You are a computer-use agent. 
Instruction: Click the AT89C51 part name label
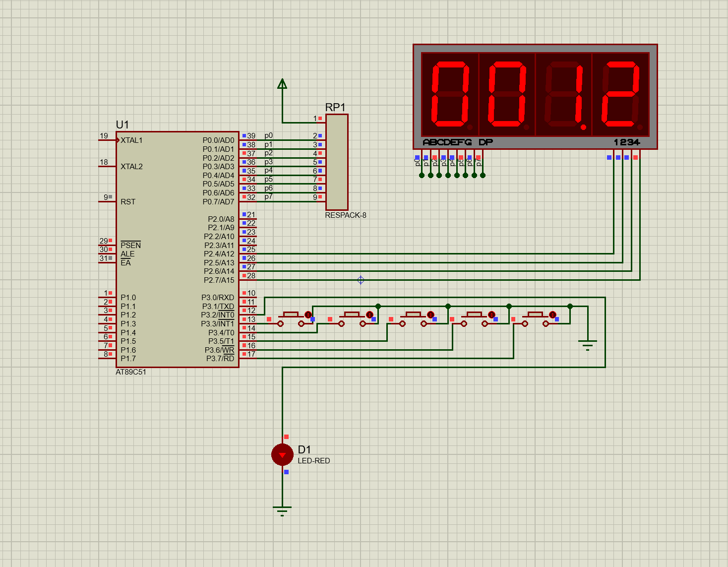pyautogui.click(x=131, y=372)
